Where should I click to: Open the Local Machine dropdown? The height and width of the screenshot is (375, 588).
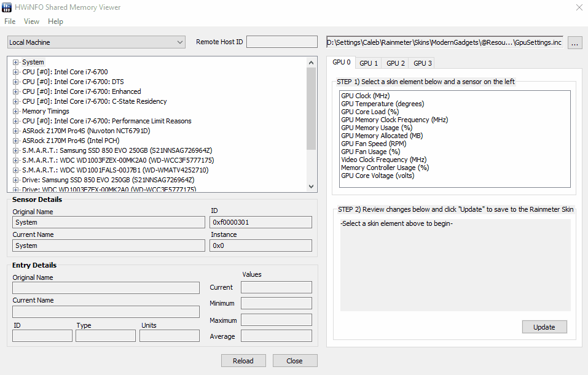[96, 42]
